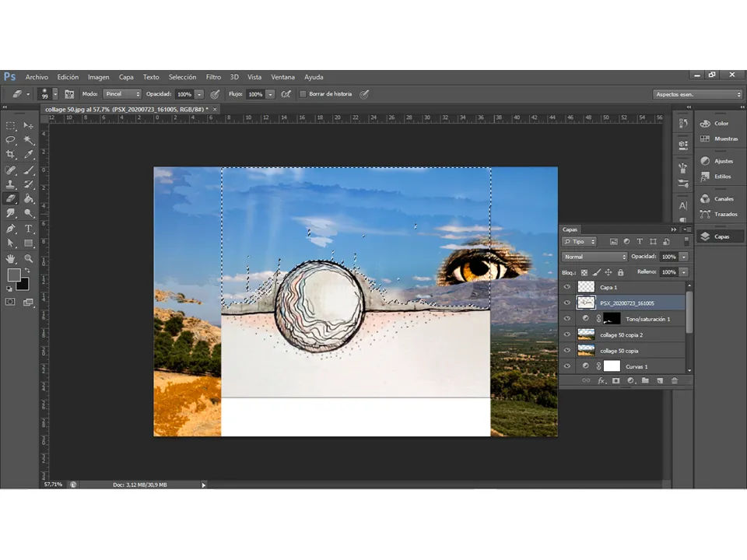Open the brush preset picker dropdown
This screenshot has width=747, height=560.
point(55,94)
